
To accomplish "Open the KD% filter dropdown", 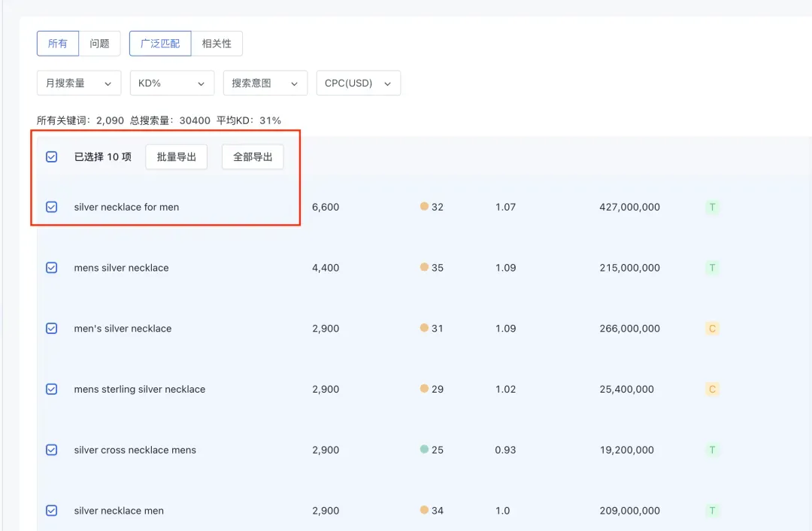I will (x=171, y=83).
